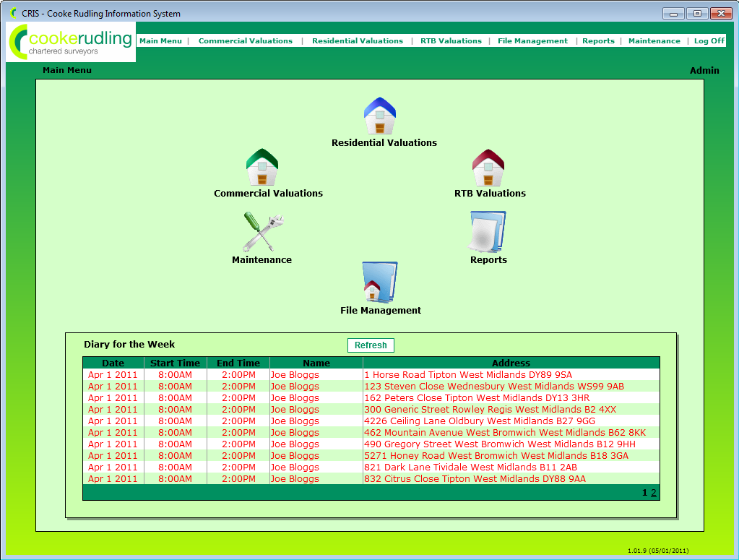The height and width of the screenshot is (560, 739).
Task: Click the Commercial Valuations label under the icon
Action: click(268, 193)
